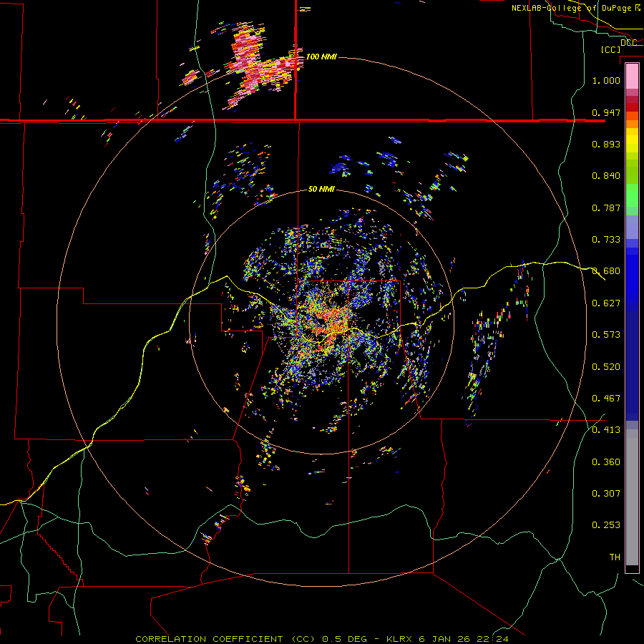Click the 0.787 legend value
Image resolution: width=644 pixels, height=644 pixels.
(606, 208)
